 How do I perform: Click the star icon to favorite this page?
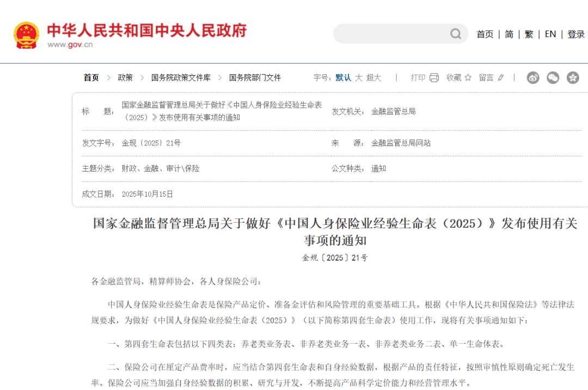467,77
